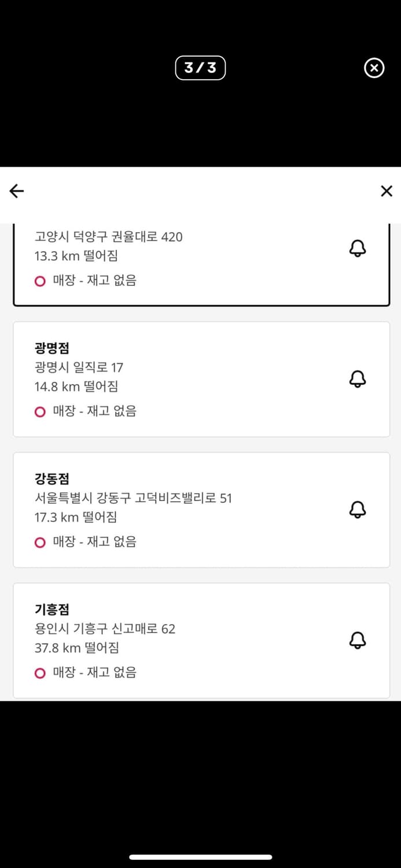Tap the home indicator bar
This screenshot has width=401, height=868.
pyautogui.click(x=200, y=857)
